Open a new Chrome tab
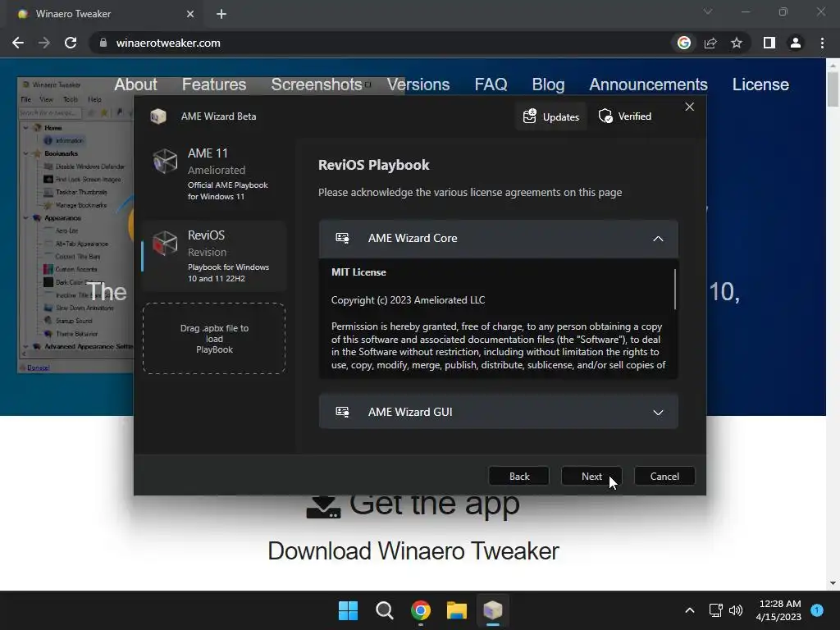This screenshot has height=630, width=840. pos(221,14)
